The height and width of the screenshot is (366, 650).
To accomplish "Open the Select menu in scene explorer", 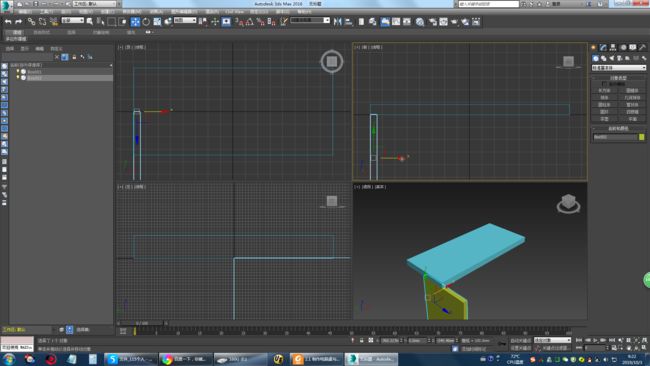I will tap(10, 49).
